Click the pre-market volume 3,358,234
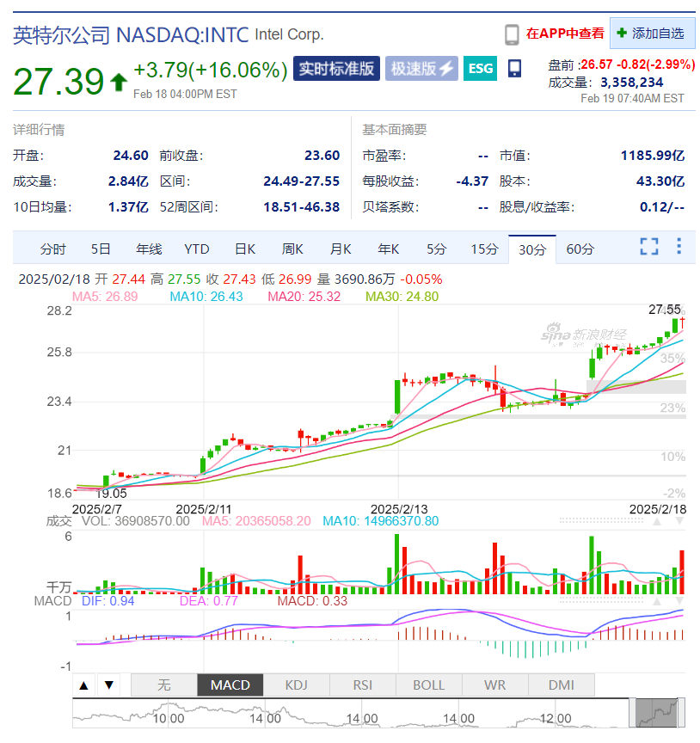 (632, 83)
